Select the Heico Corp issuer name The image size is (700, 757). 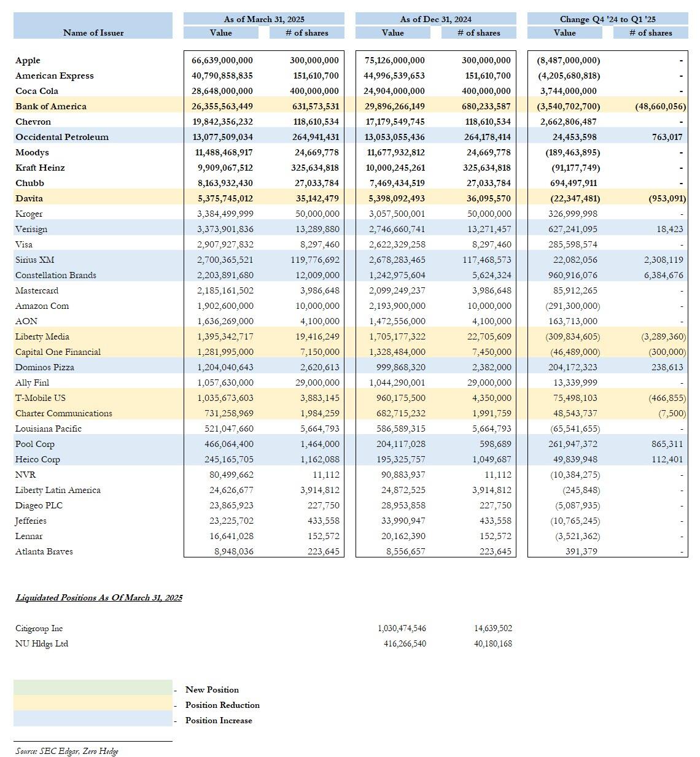pos(37,459)
